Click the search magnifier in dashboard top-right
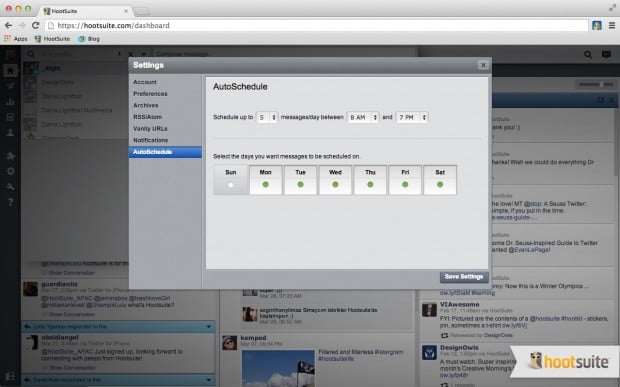The image size is (620, 387). (x=588, y=55)
